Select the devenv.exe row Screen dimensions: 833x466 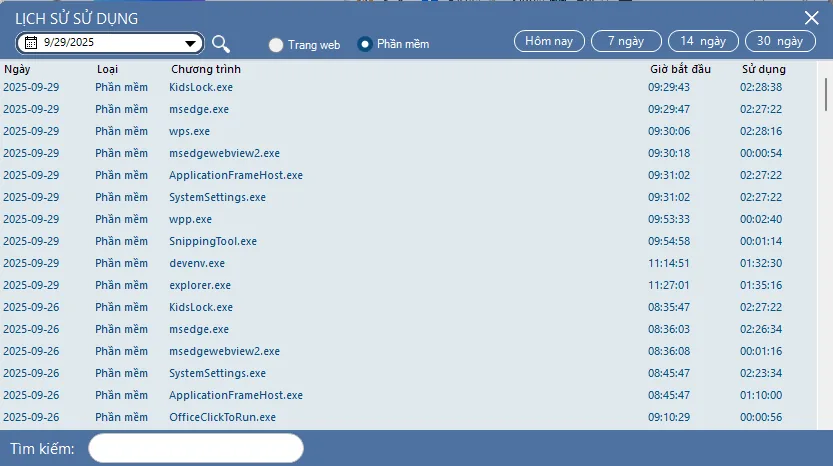(x=408, y=263)
